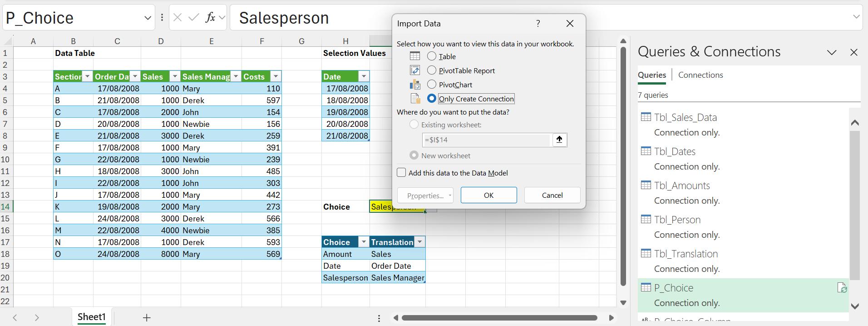
Task: Open the Order Date column filter dropdown
Action: (135, 76)
